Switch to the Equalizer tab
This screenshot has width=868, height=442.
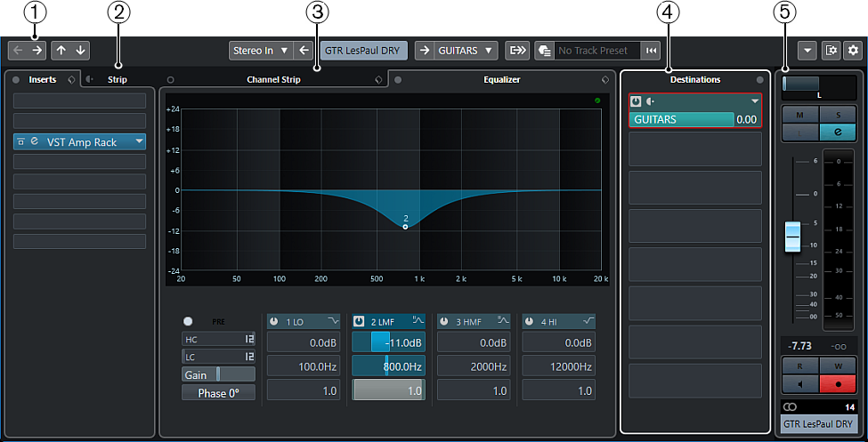tap(501, 80)
